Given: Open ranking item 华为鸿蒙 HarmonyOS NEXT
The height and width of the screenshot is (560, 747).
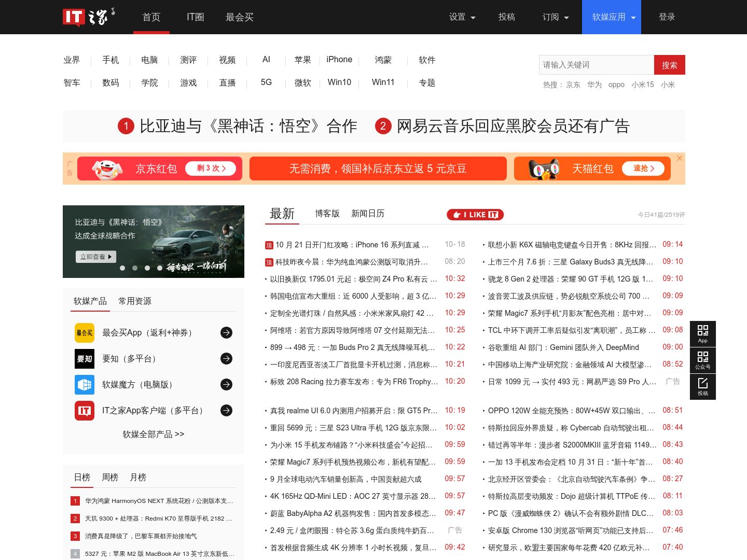Looking at the screenshot, I should 159,501.
